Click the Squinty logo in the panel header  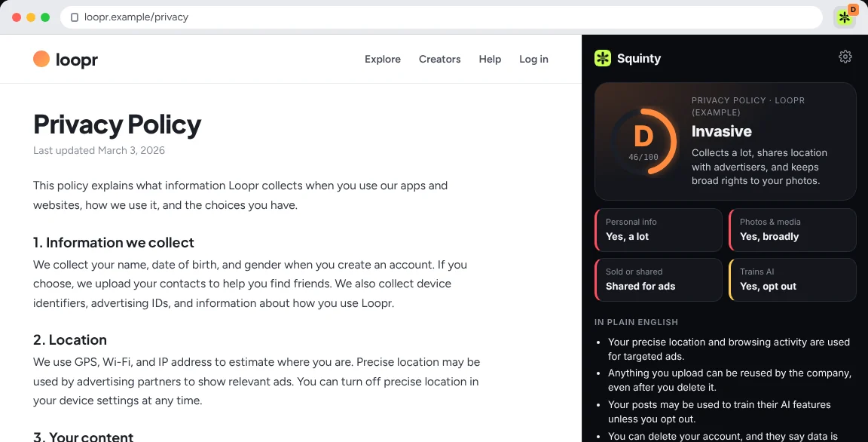[x=602, y=58]
